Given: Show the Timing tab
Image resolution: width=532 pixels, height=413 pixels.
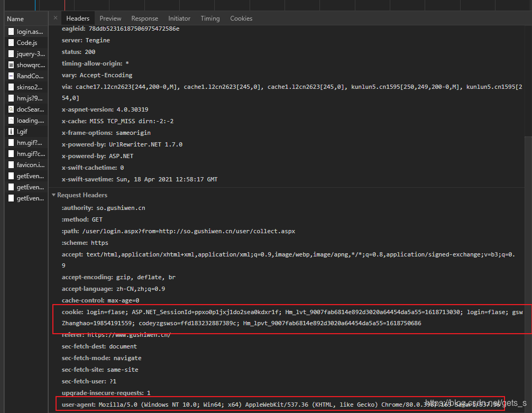Looking at the screenshot, I should (210, 19).
